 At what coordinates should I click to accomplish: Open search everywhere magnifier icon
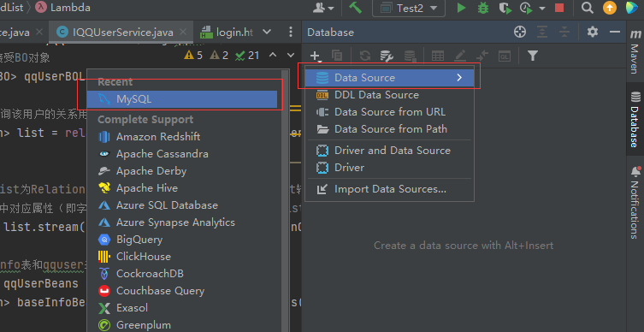click(x=588, y=8)
